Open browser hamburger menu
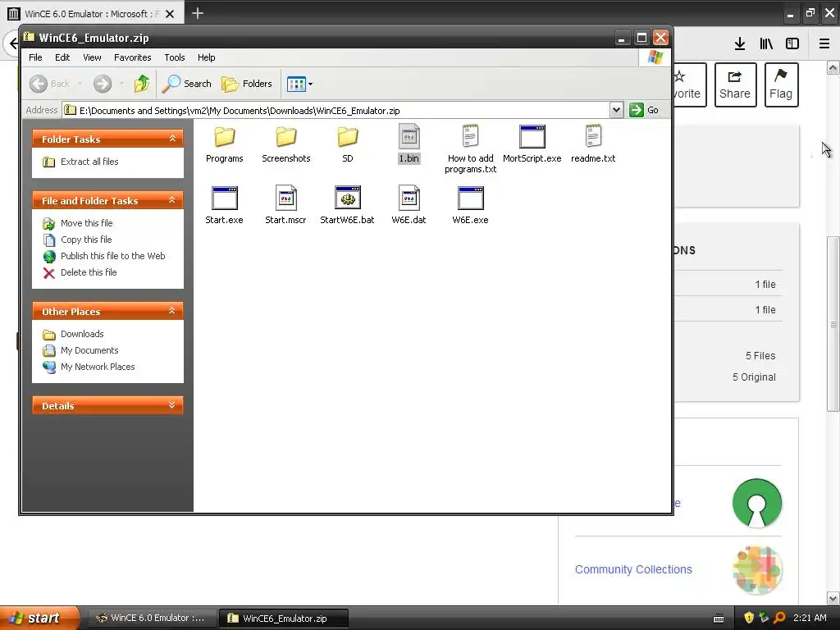840x630 pixels. pyautogui.click(x=824, y=44)
